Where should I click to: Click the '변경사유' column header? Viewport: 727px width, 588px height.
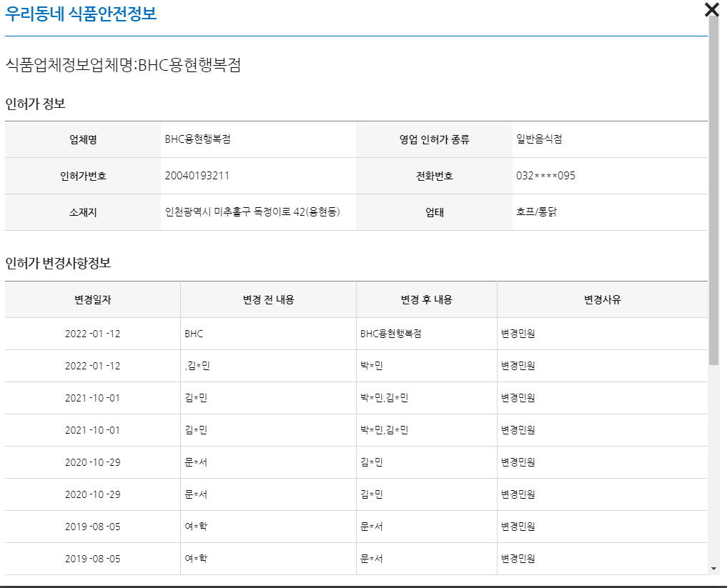click(x=603, y=299)
